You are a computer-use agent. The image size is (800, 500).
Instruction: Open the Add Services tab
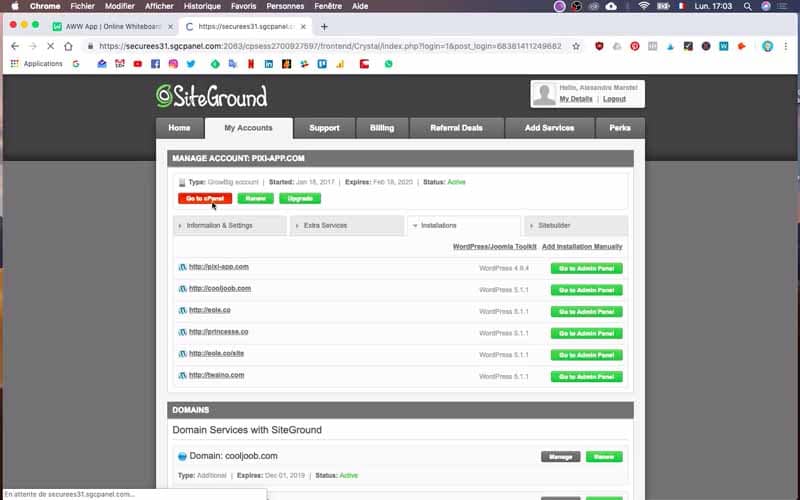coord(549,128)
